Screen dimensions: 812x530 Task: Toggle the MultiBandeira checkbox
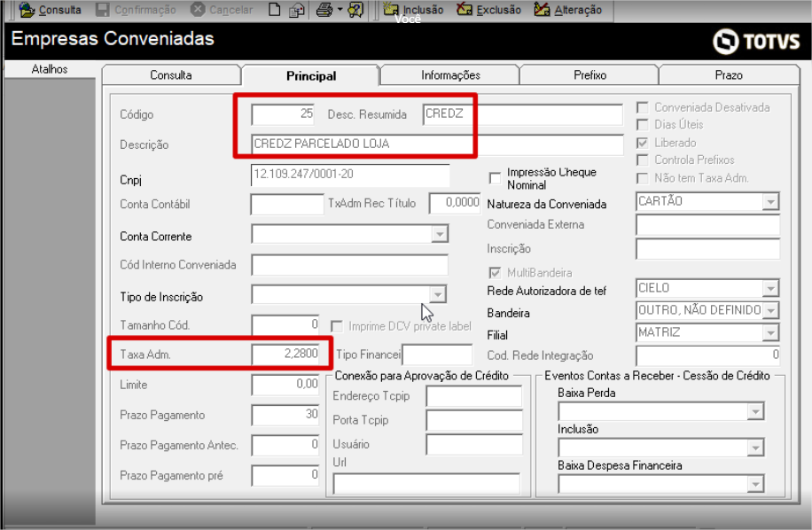pos(495,273)
